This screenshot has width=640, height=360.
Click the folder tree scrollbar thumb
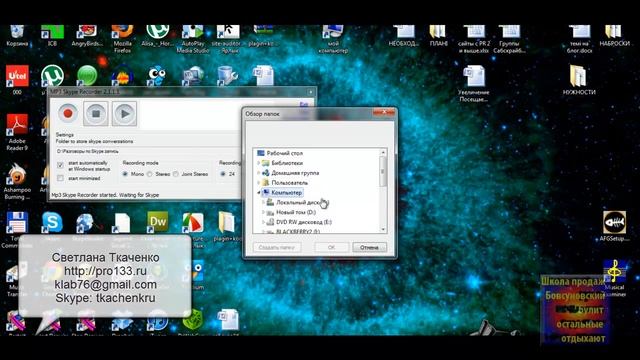click(x=383, y=171)
